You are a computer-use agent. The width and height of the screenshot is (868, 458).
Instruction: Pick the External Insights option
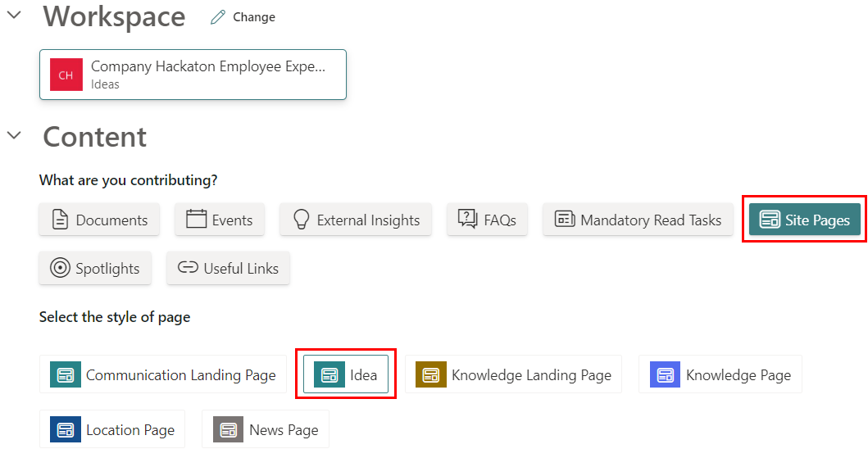tap(356, 220)
